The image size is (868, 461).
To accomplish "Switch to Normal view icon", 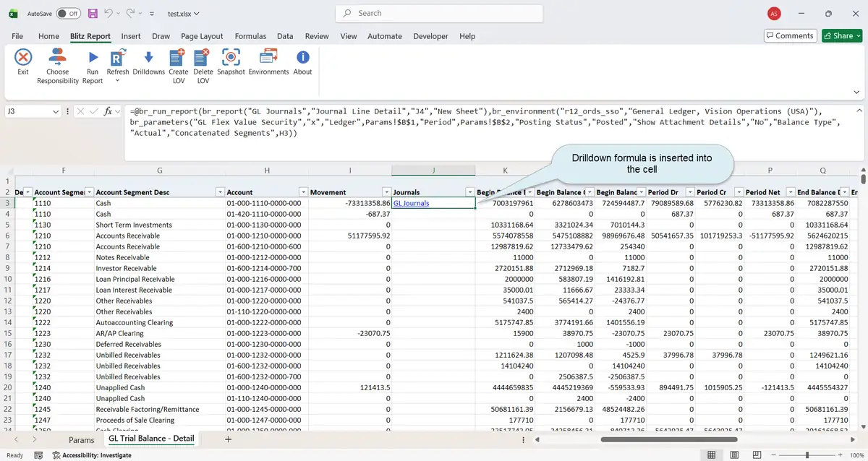I will [712, 455].
